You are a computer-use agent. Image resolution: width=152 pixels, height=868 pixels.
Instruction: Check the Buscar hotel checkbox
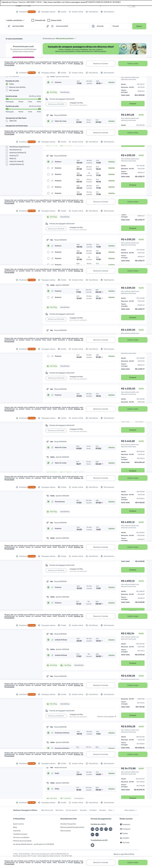[x=49, y=20]
